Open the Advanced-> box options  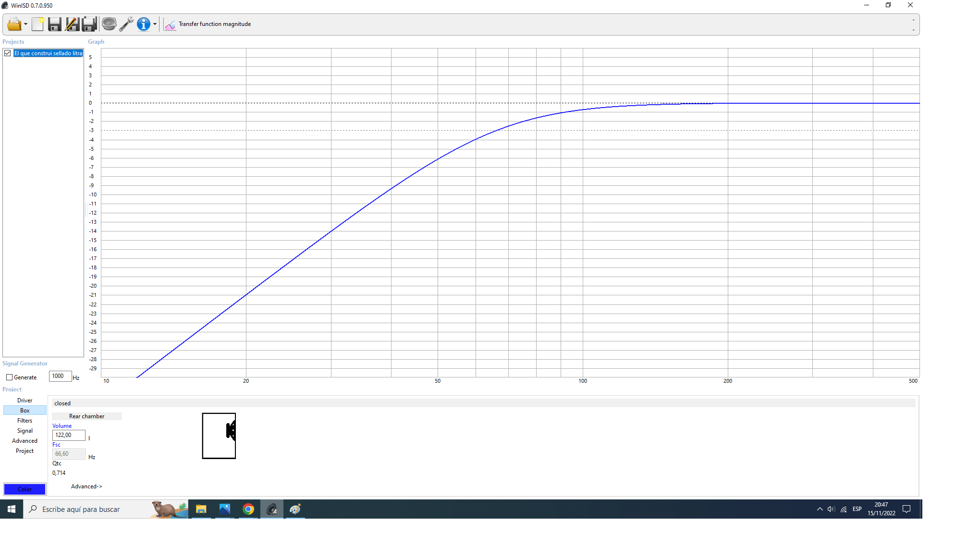(x=86, y=486)
